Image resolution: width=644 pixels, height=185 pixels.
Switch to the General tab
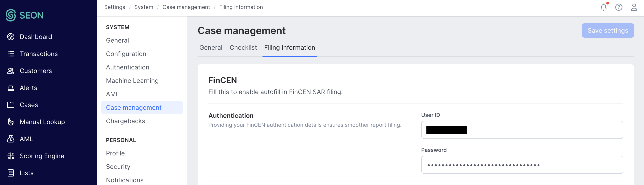(x=211, y=48)
